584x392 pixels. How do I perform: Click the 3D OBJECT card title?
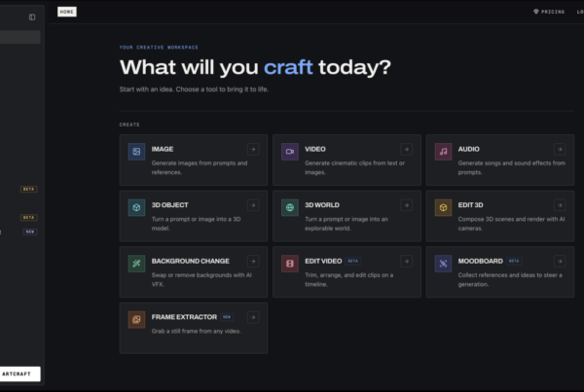pos(169,205)
